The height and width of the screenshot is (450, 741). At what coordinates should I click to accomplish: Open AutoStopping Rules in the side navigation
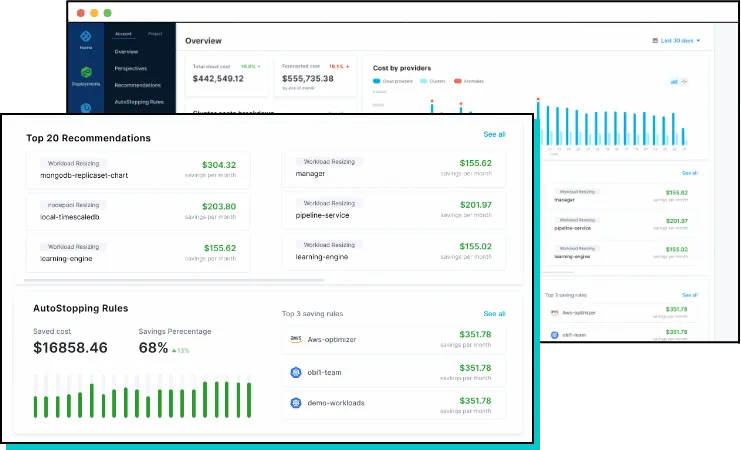(x=139, y=102)
